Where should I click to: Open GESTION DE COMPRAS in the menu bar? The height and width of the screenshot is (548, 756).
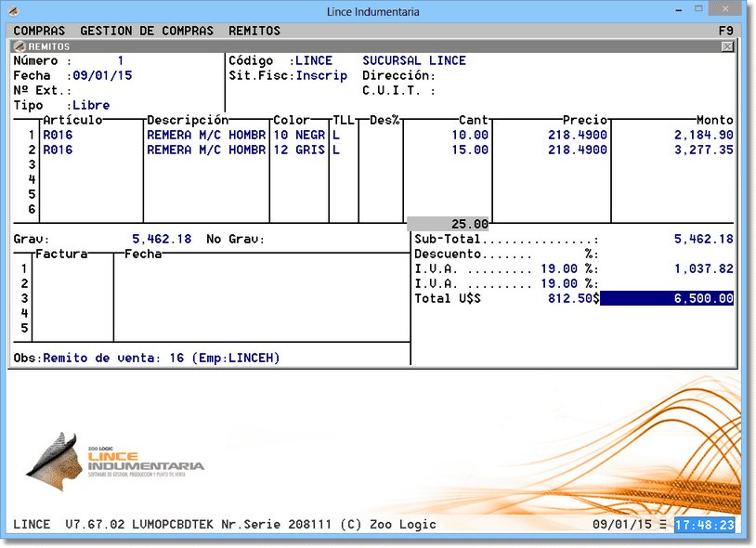point(147,31)
